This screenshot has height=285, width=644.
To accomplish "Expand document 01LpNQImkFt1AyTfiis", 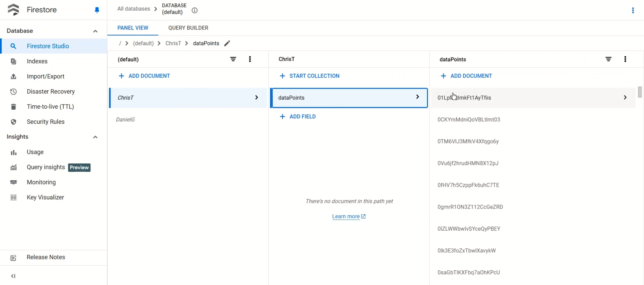I will [x=625, y=98].
